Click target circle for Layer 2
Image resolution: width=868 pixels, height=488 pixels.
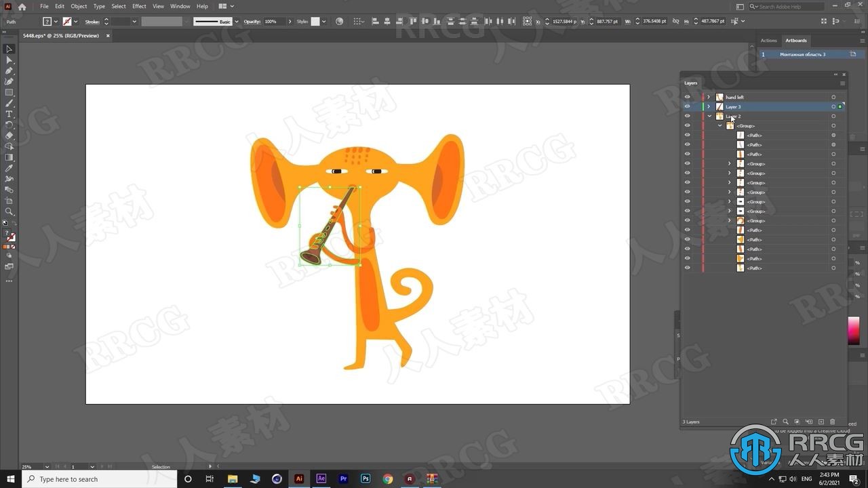pyautogui.click(x=833, y=116)
